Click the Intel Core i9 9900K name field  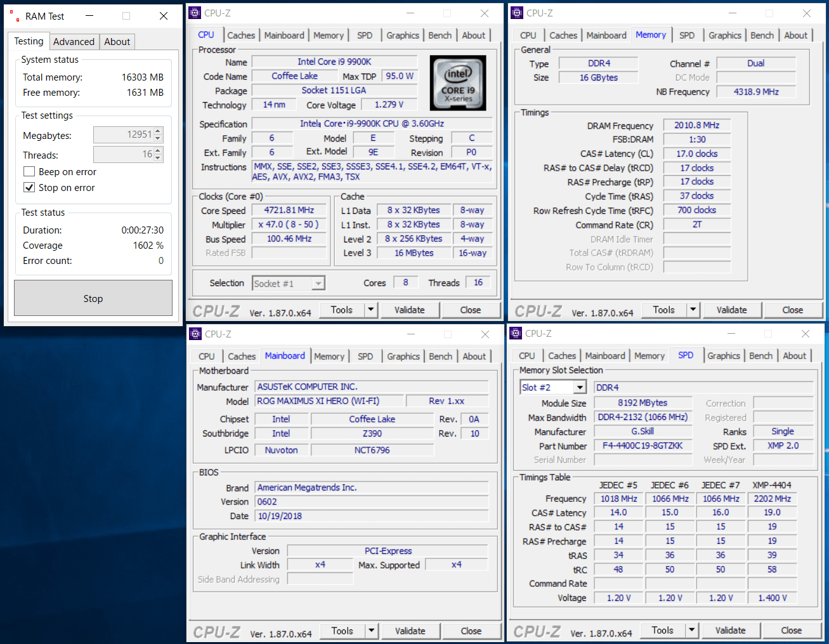tap(335, 62)
